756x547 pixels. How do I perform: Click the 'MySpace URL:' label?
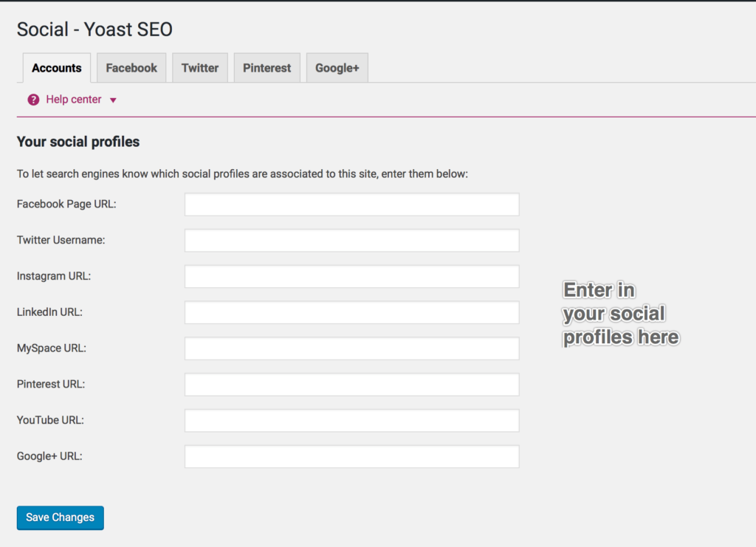[x=52, y=348]
